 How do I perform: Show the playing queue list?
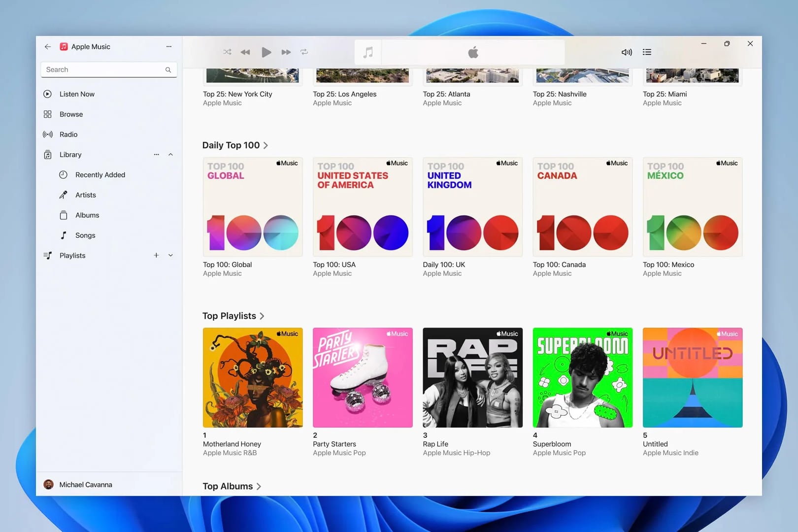tap(647, 52)
